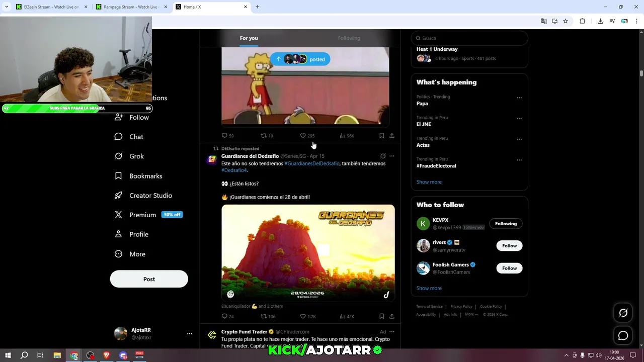Viewport: 644px width, 362px height.
Task: Click Following button for KEVPX
Action: point(506,224)
